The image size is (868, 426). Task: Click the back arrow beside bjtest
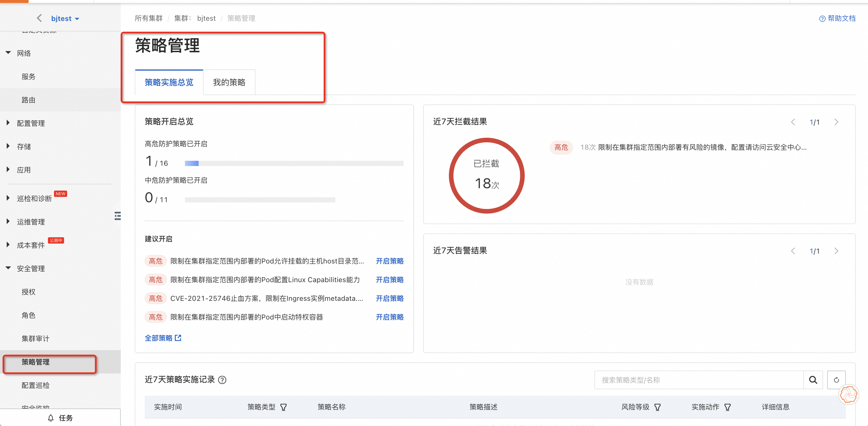click(39, 18)
